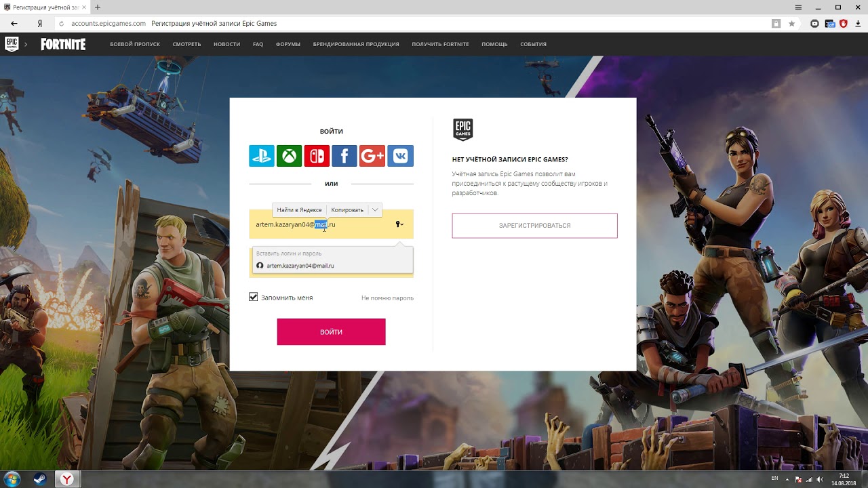The height and width of the screenshot is (488, 868).
Task: Click the Fortnite logo in navigation bar
Action: pyautogui.click(x=63, y=44)
